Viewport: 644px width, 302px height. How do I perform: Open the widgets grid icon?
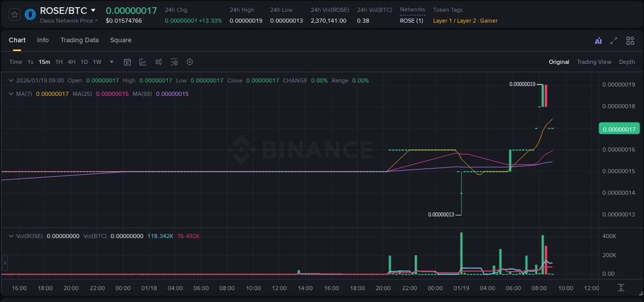point(630,40)
